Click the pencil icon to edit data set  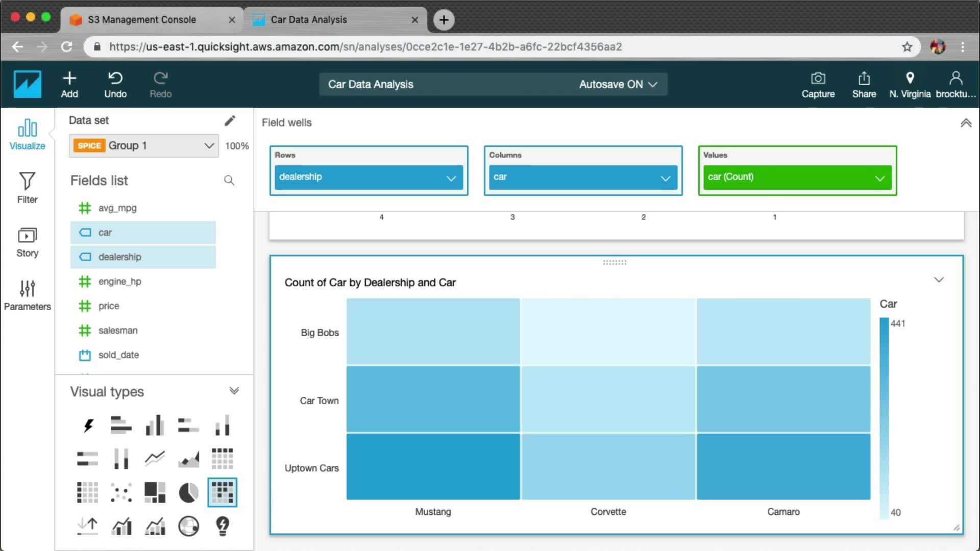point(230,120)
